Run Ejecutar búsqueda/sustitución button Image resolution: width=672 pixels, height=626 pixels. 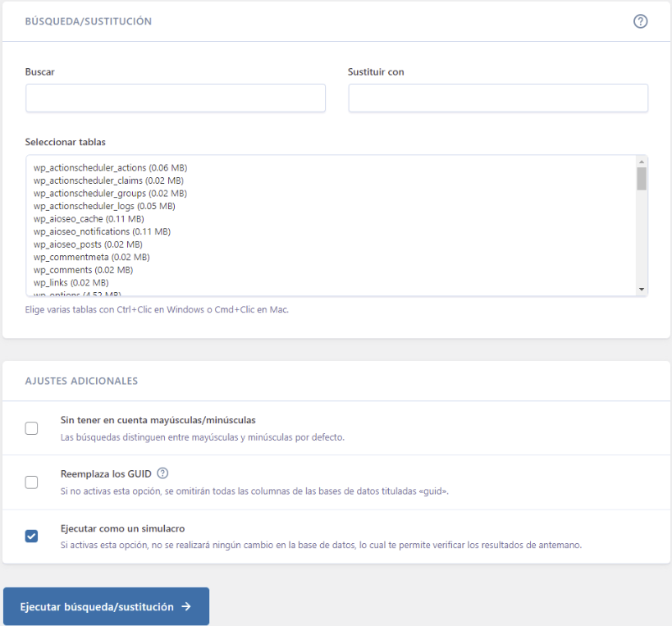pos(107,606)
